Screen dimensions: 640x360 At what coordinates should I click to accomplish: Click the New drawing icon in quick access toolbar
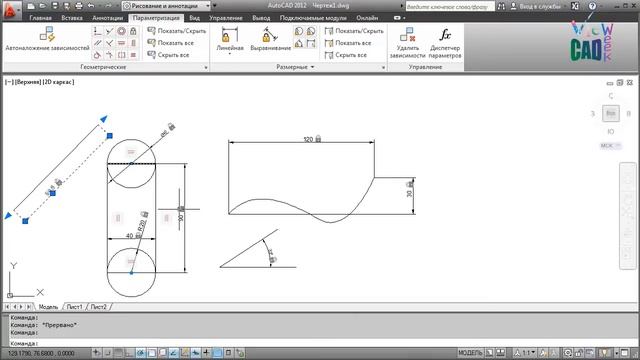click(31, 6)
